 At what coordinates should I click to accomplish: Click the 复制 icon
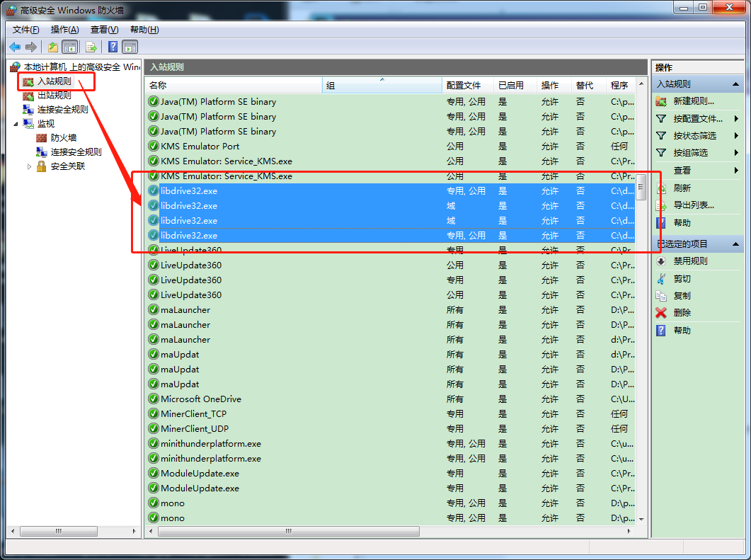pyautogui.click(x=661, y=295)
